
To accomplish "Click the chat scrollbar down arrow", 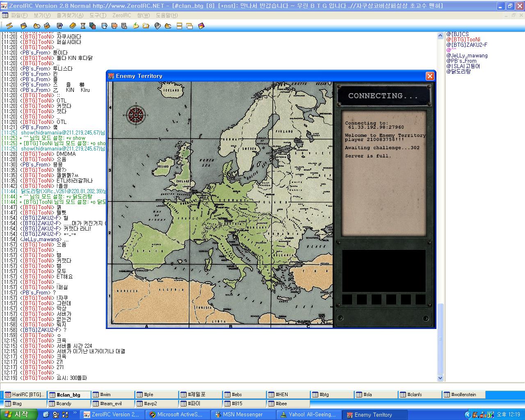I will pyautogui.click(x=441, y=378).
